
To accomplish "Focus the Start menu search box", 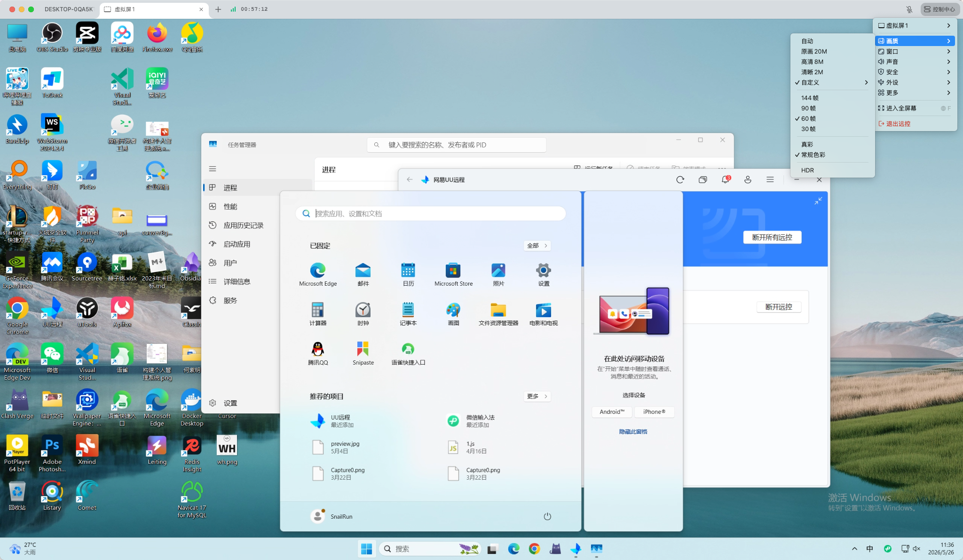I will point(431,214).
